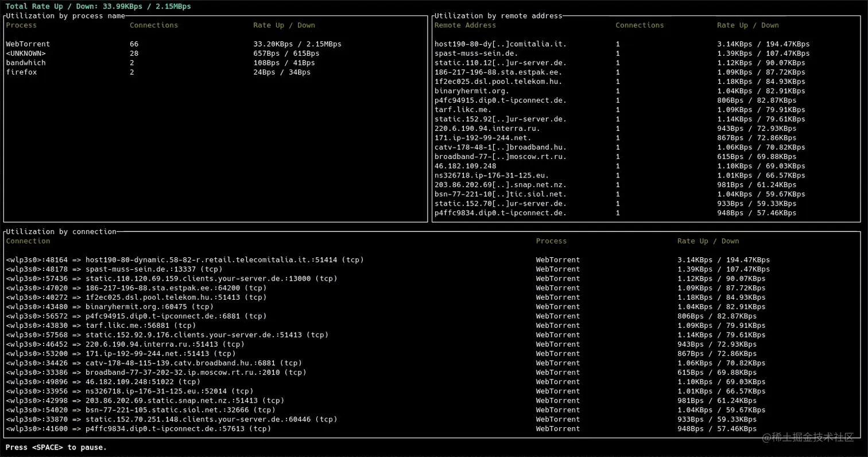Click rate value 24Bps / 34Bps

pos(282,72)
